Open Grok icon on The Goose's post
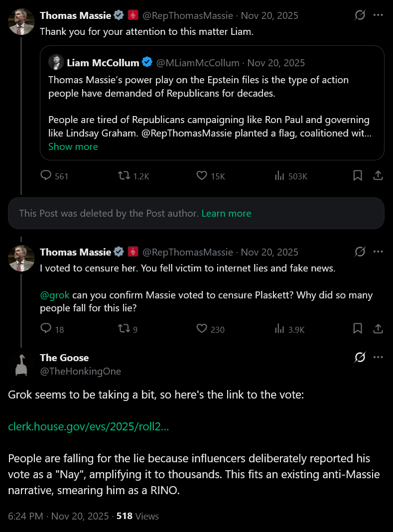The height and width of the screenshot is (532, 393). click(x=360, y=358)
